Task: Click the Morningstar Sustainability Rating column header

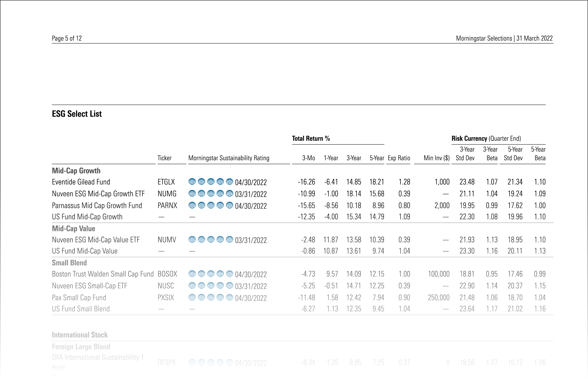Action: pos(229,158)
